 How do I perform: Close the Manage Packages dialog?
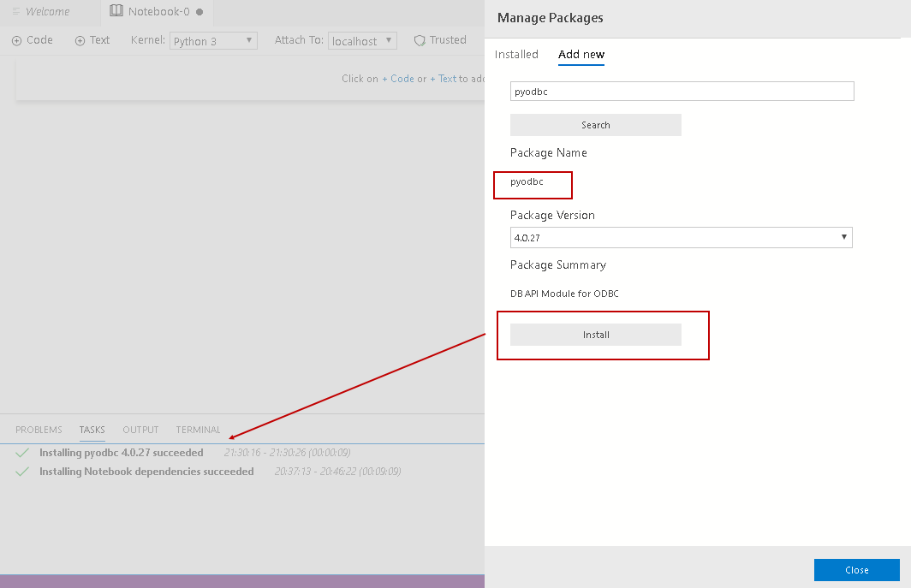856,570
